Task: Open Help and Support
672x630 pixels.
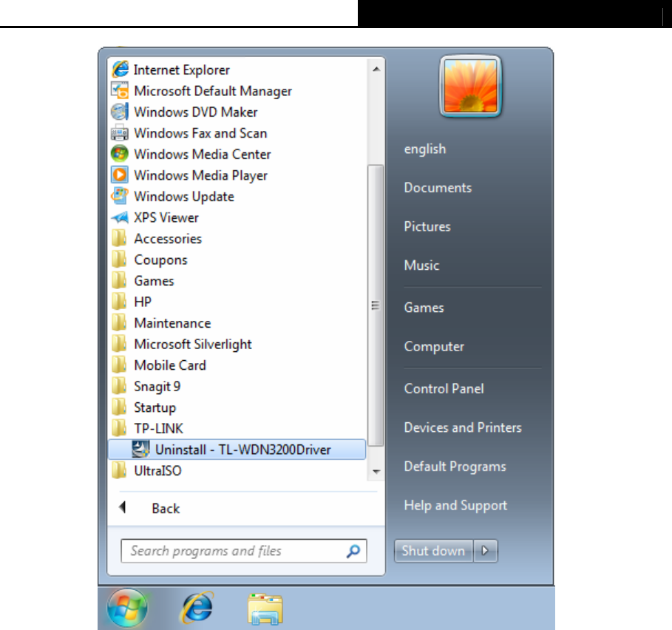Action: 455,505
